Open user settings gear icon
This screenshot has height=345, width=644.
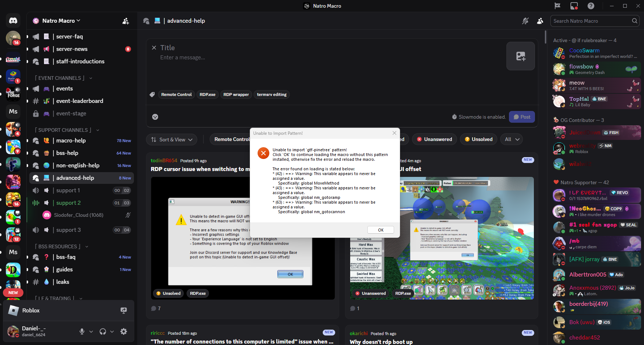point(124,331)
